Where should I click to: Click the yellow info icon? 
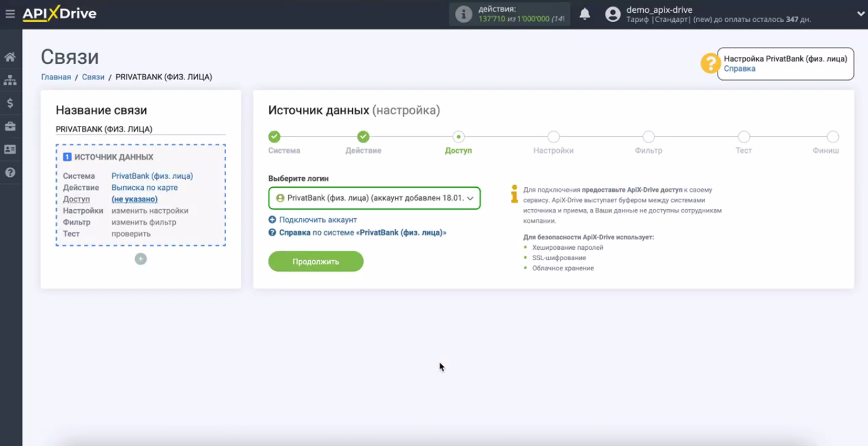coord(514,194)
